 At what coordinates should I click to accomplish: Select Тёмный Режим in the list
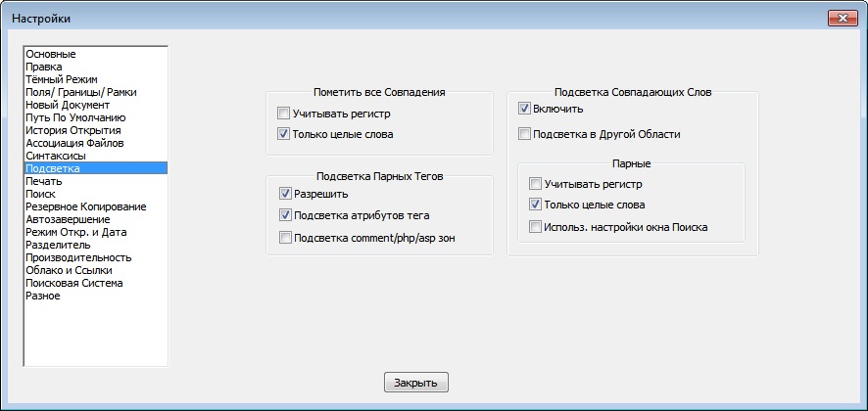point(61,79)
